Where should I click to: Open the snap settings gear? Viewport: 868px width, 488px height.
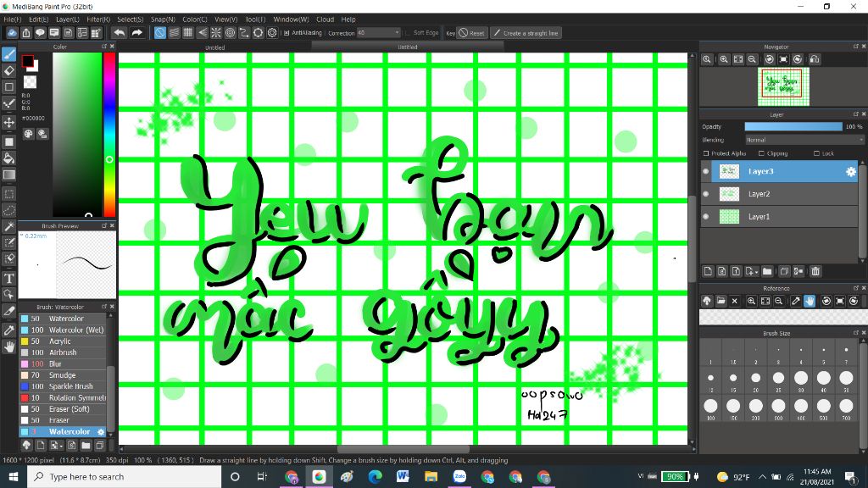(272, 33)
